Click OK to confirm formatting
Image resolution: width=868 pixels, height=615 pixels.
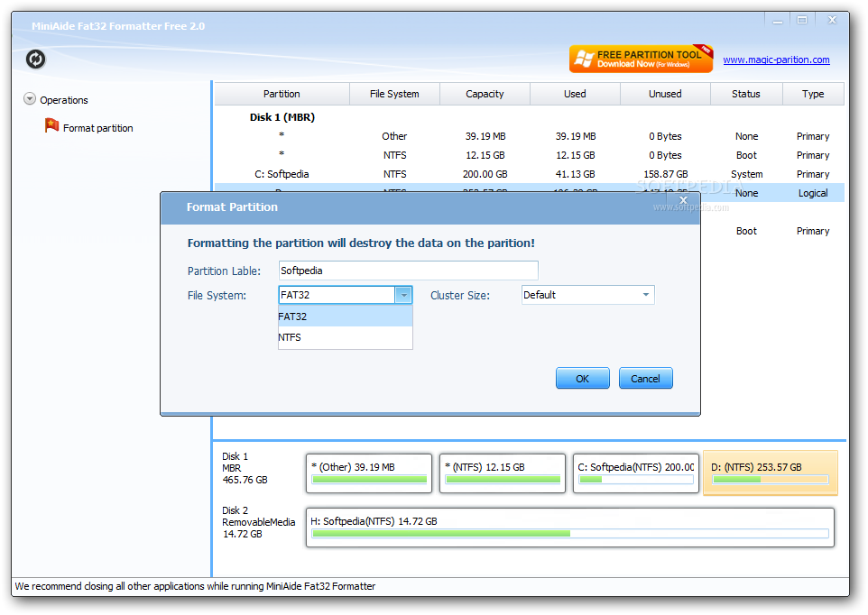(x=582, y=379)
